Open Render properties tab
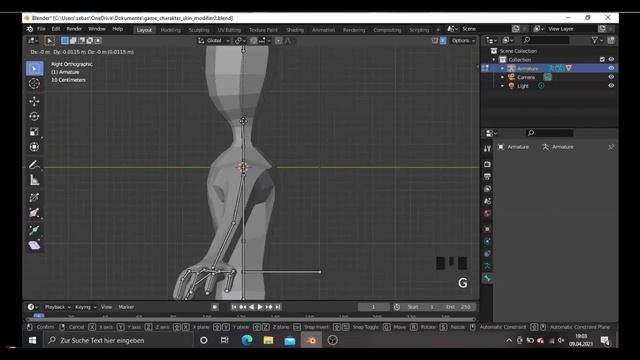Screen dimensions: 640x360 487,164
